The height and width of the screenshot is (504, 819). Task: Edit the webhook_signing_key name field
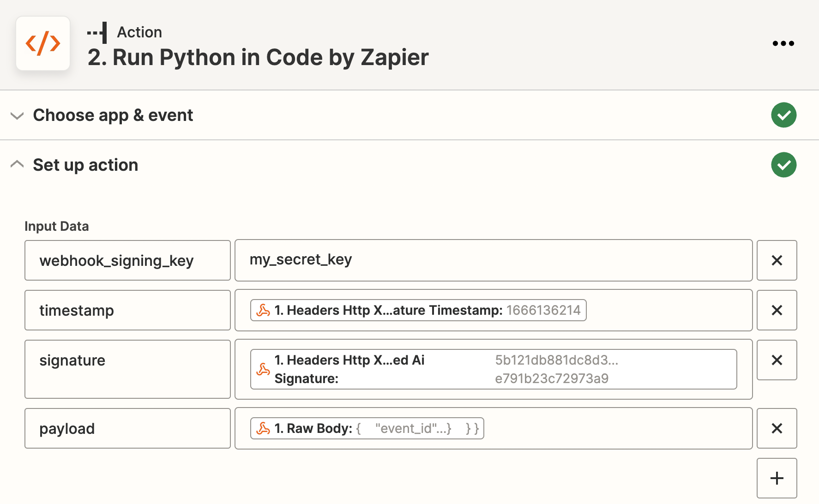pyautogui.click(x=127, y=260)
